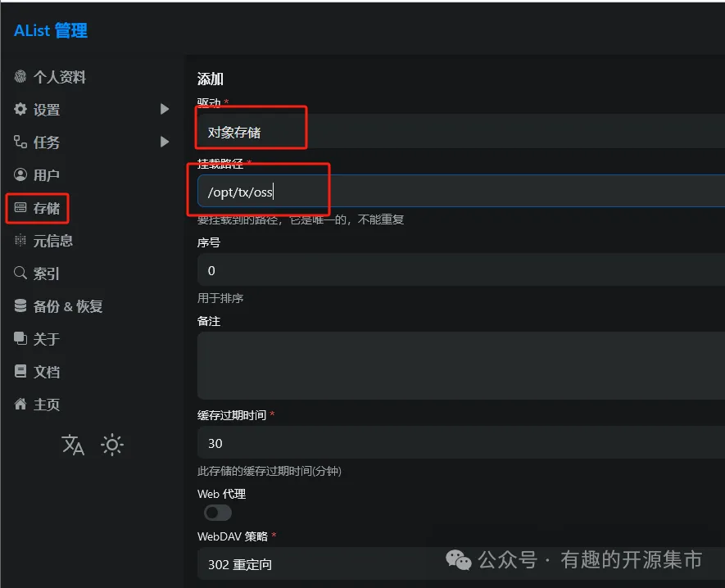Click the 添加 heading text

coord(211,79)
